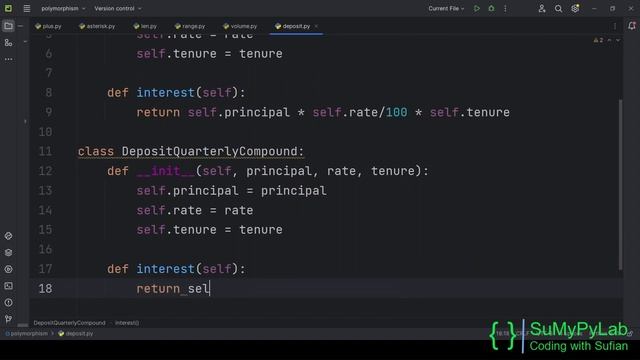The width and height of the screenshot is (640, 360).
Task: Open the Git tool window
Action: point(8,319)
